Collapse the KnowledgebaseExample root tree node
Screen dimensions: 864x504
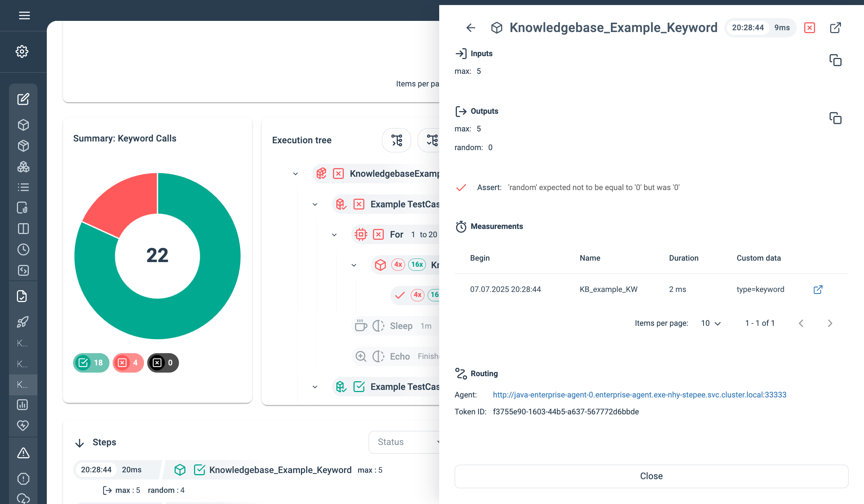295,174
